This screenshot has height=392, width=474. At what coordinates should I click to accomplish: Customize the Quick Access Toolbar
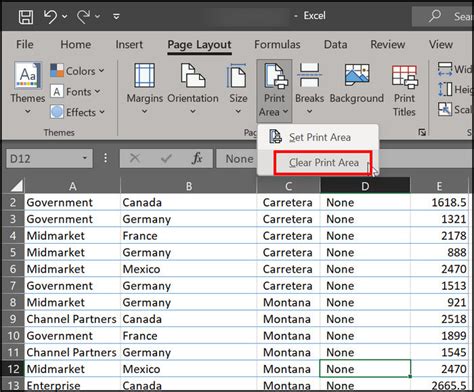click(x=116, y=16)
